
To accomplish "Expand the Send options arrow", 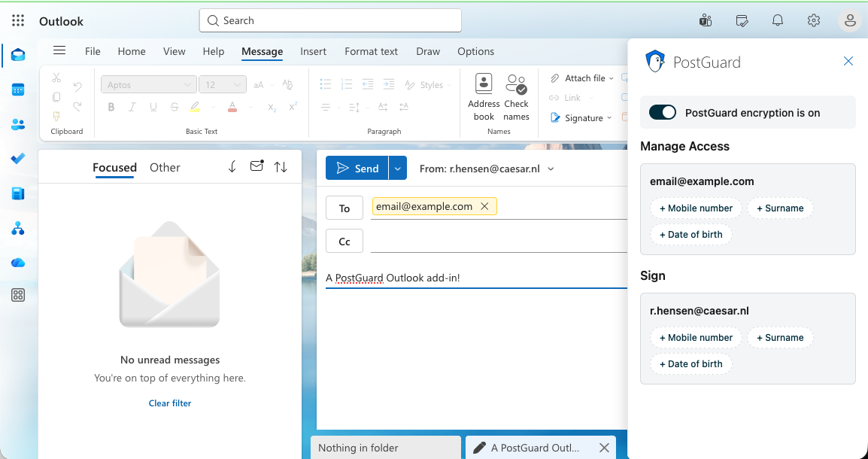I will coord(397,168).
